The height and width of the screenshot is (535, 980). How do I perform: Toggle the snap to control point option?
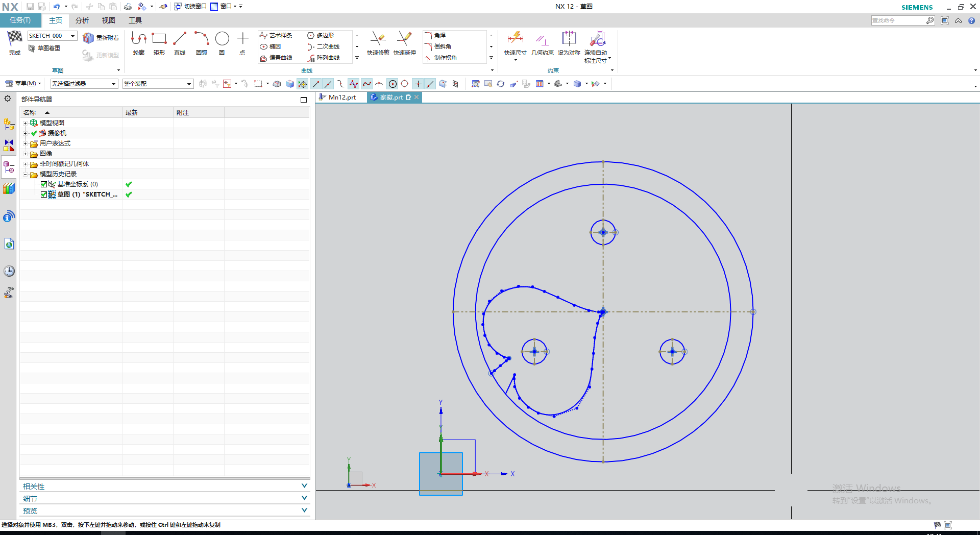341,84
